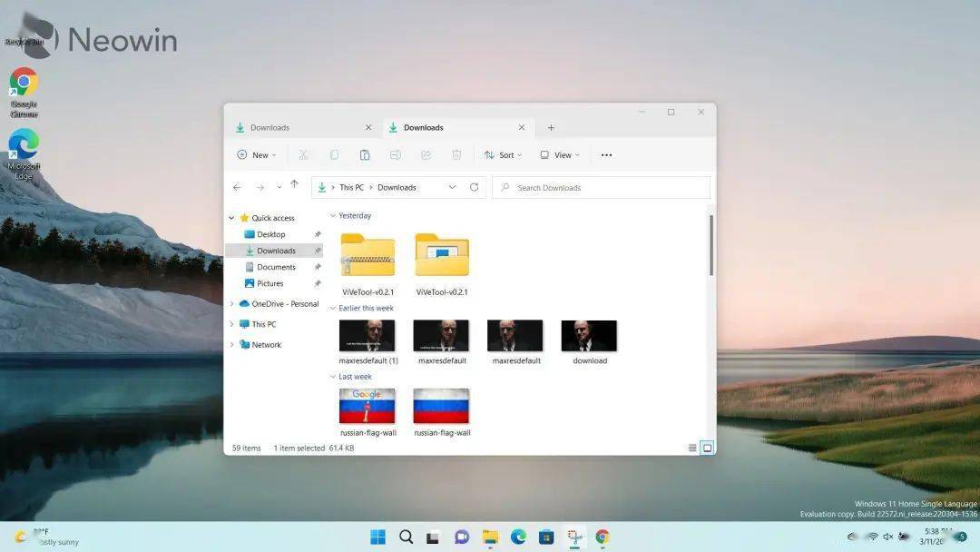
Task: Unpin Pictures from Quick access
Action: (x=317, y=283)
